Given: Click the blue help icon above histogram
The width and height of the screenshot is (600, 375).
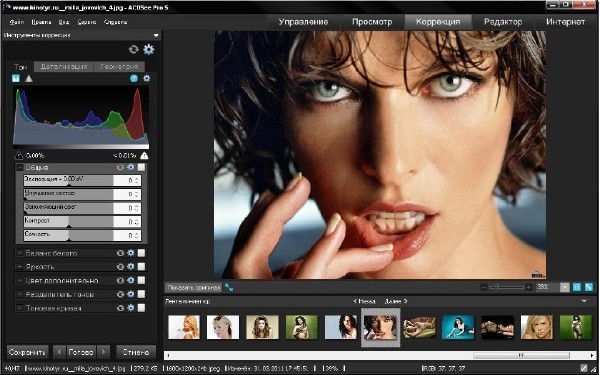Looking at the screenshot, I should click(x=134, y=78).
